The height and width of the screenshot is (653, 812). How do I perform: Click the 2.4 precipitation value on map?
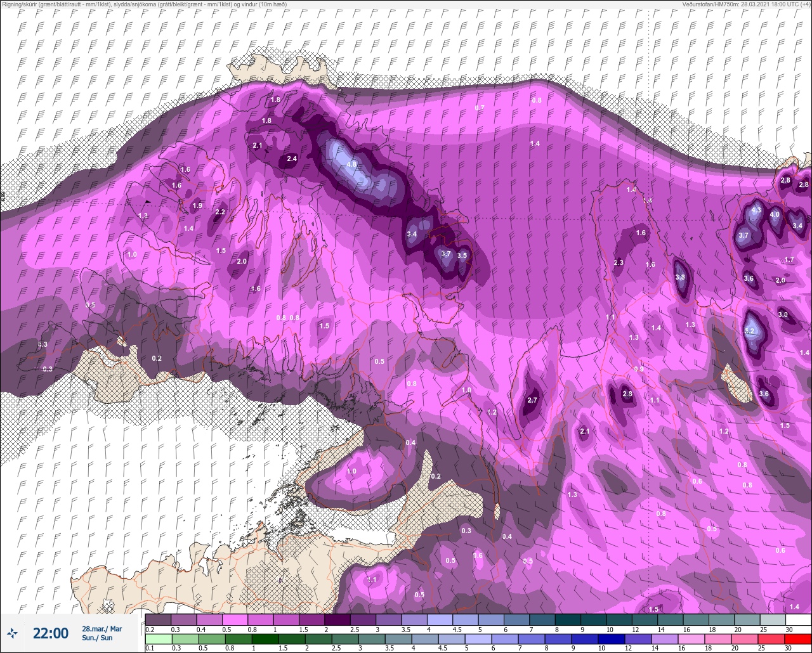click(x=292, y=158)
